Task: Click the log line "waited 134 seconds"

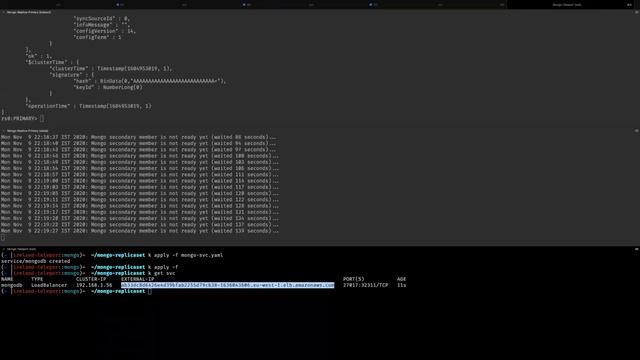Action: click(140, 218)
